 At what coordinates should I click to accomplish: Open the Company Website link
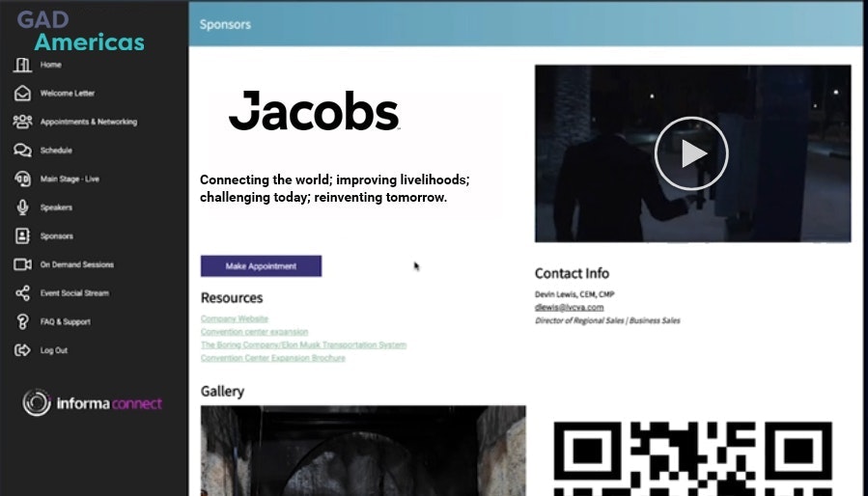234,318
